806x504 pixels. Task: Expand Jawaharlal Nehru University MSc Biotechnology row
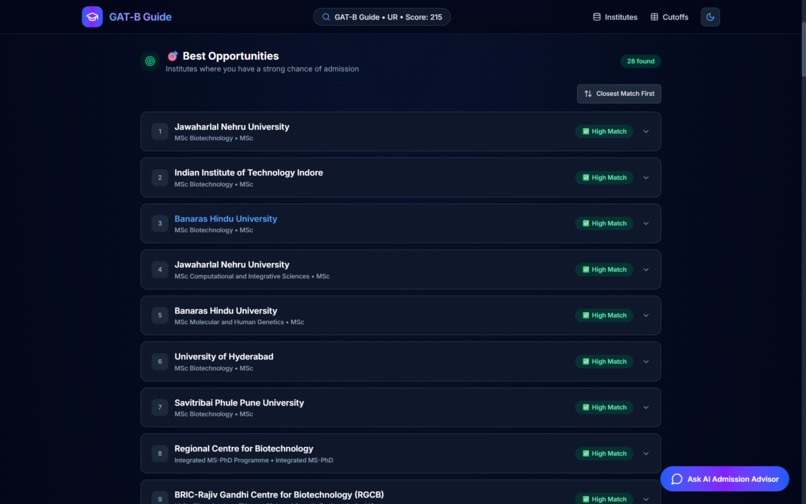point(400,131)
